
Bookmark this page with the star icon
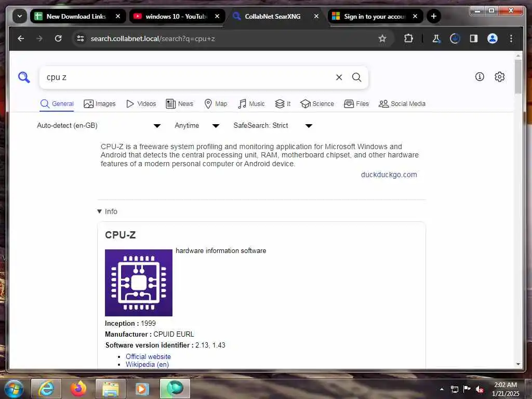pyautogui.click(x=382, y=38)
